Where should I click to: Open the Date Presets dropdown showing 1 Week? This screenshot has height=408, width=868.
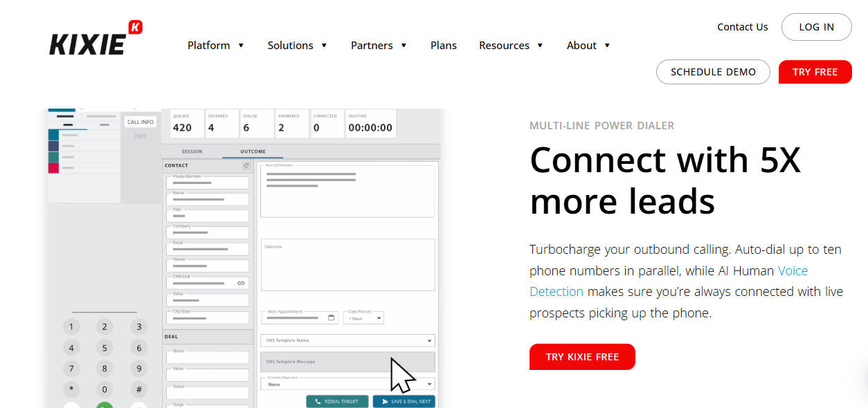tap(363, 317)
